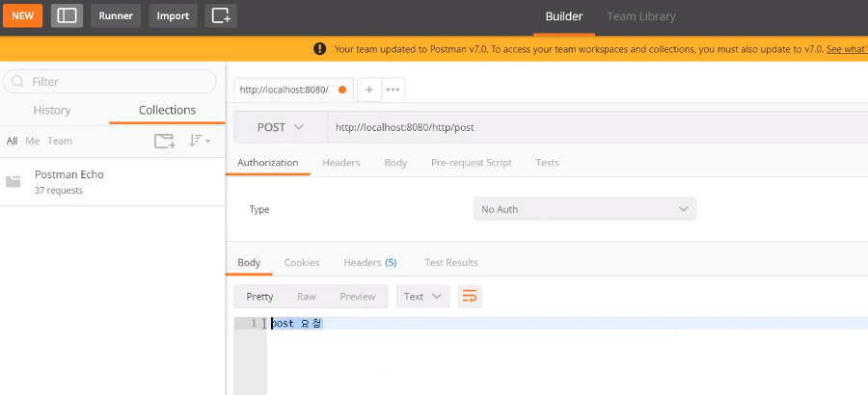Screen dimensions: 868x395
Task: Open the Pre-request Script tab
Action: pos(471,163)
